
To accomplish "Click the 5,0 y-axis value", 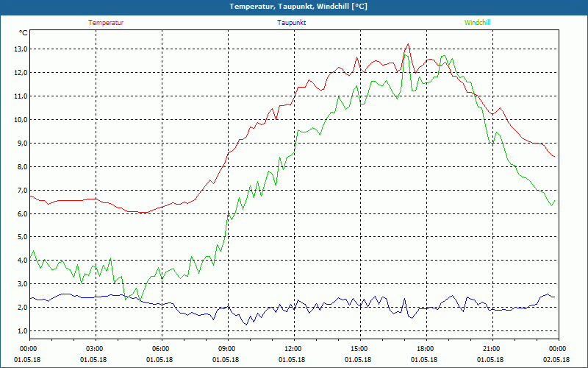I will click(23, 237).
